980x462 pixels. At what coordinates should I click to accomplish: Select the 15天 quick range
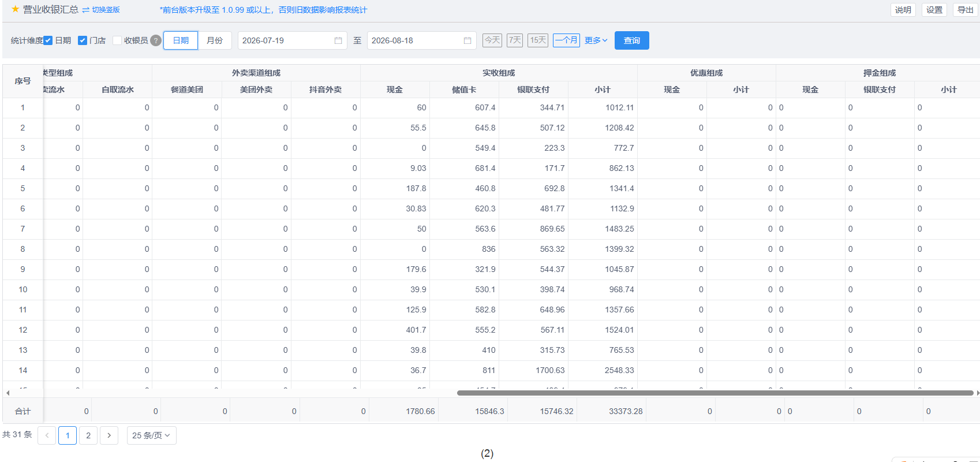(x=538, y=40)
